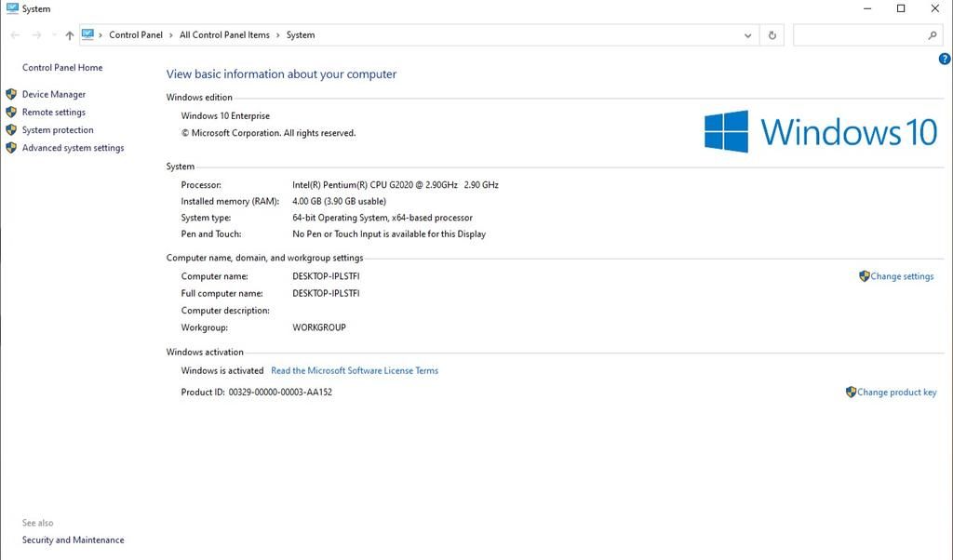The height and width of the screenshot is (560, 953).
Task: Click System in the breadcrumb path
Action: (x=301, y=34)
